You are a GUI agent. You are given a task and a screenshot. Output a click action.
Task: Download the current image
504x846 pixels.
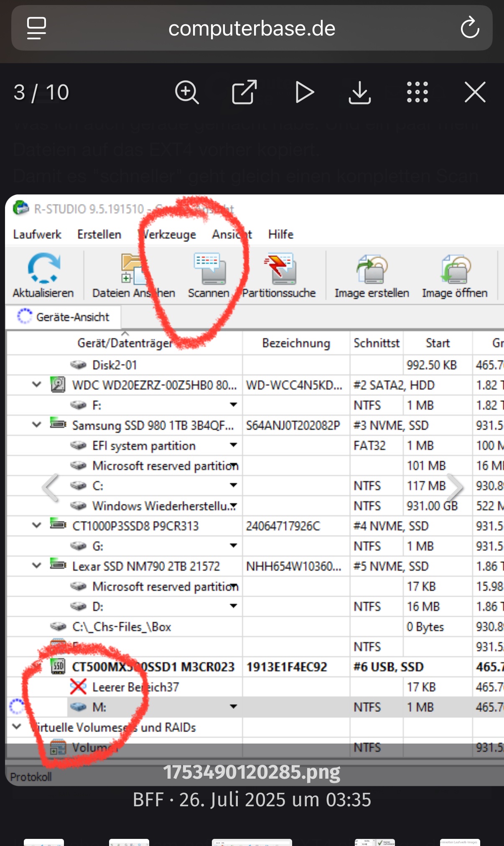click(360, 92)
